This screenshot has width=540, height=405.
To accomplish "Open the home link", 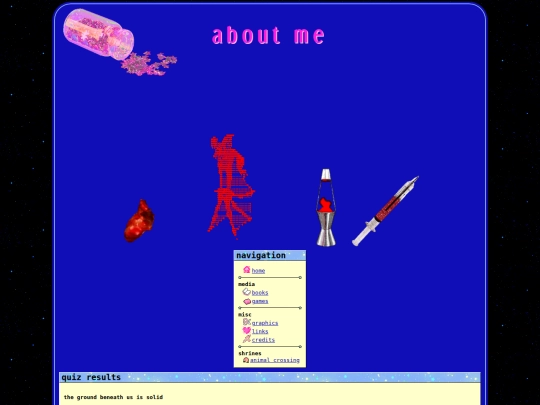I will (258, 271).
